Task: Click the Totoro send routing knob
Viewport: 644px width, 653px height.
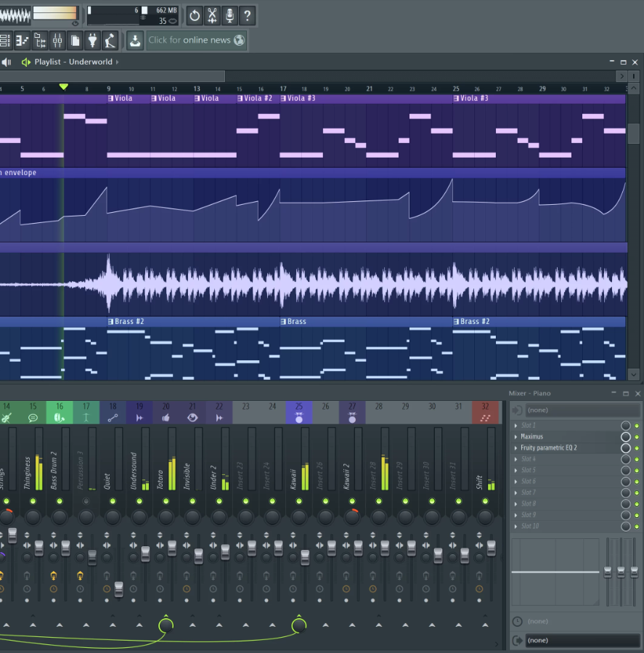Action: coord(166,625)
